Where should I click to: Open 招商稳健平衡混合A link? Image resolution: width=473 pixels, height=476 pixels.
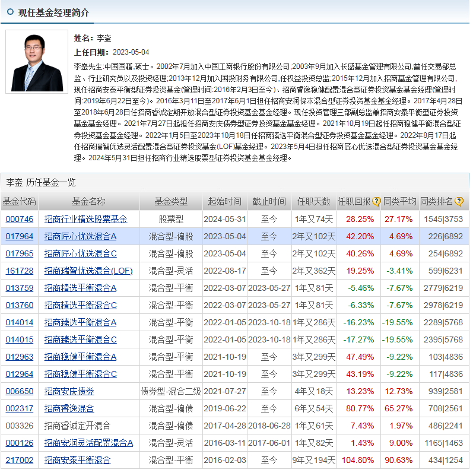point(81,357)
